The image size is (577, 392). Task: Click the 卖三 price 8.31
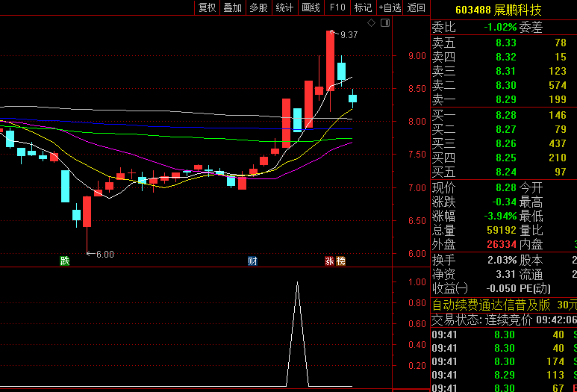tap(506, 71)
